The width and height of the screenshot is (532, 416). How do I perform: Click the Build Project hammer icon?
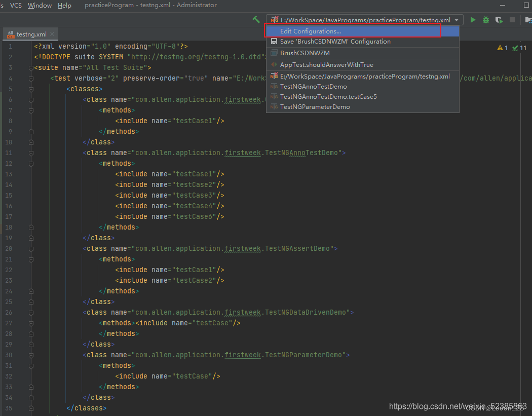pyautogui.click(x=256, y=20)
